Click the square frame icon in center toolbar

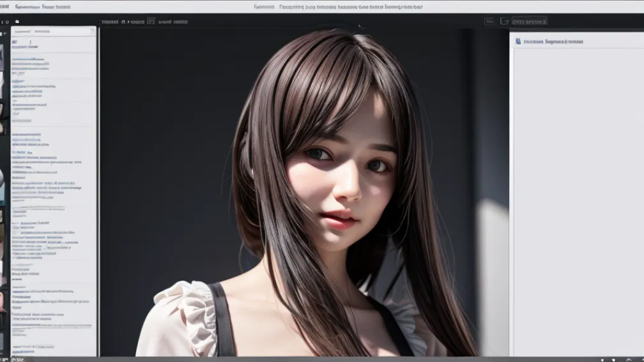pyautogui.click(x=151, y=21)
